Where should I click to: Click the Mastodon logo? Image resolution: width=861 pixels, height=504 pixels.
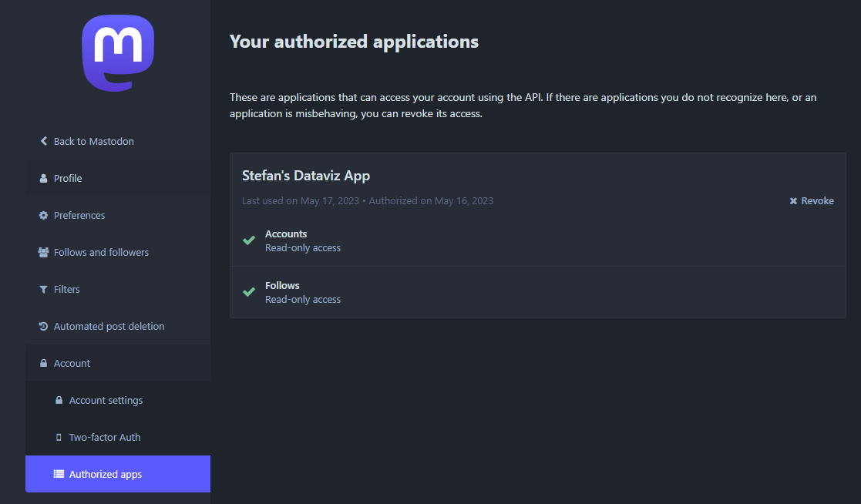click(x=118, y=52)
